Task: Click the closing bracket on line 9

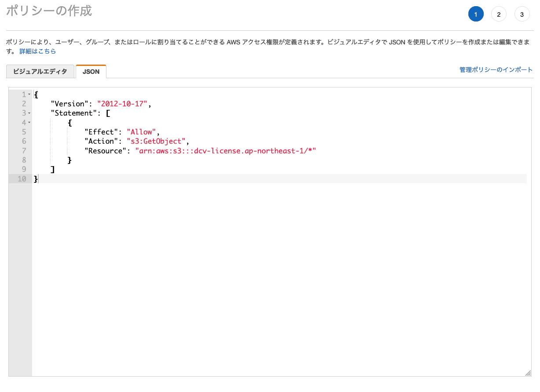Action: 53,169
